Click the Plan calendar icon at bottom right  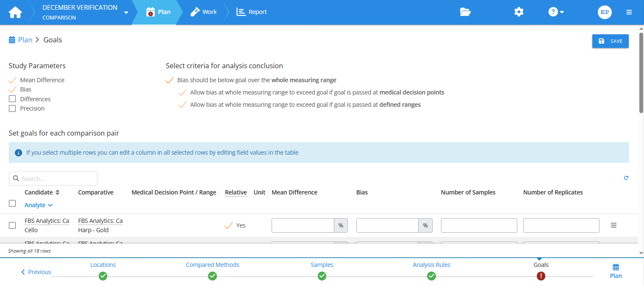pos(616,267)
